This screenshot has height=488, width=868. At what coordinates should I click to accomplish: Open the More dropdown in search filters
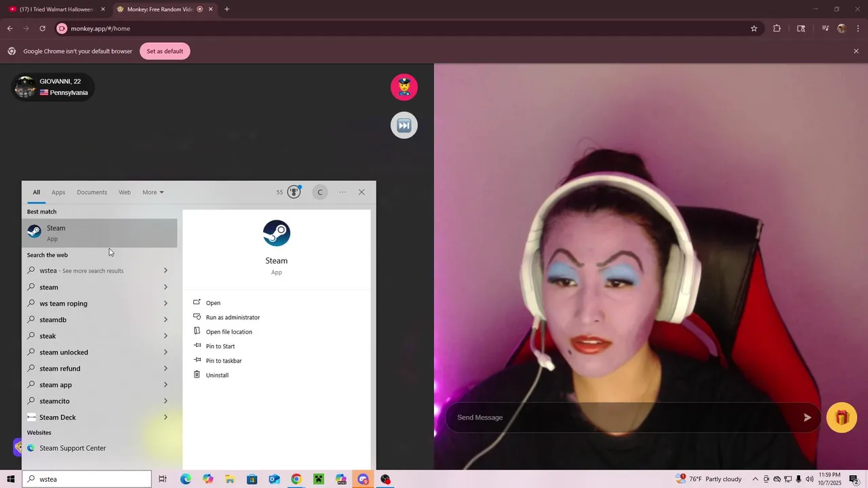pyautogui.click(x=153, y=192)
